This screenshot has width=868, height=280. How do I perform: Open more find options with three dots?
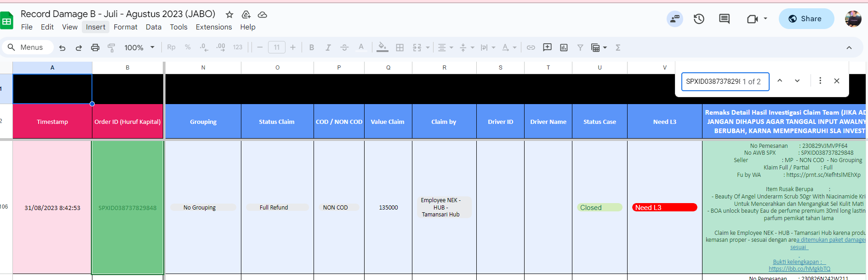[x=820, y=81]
